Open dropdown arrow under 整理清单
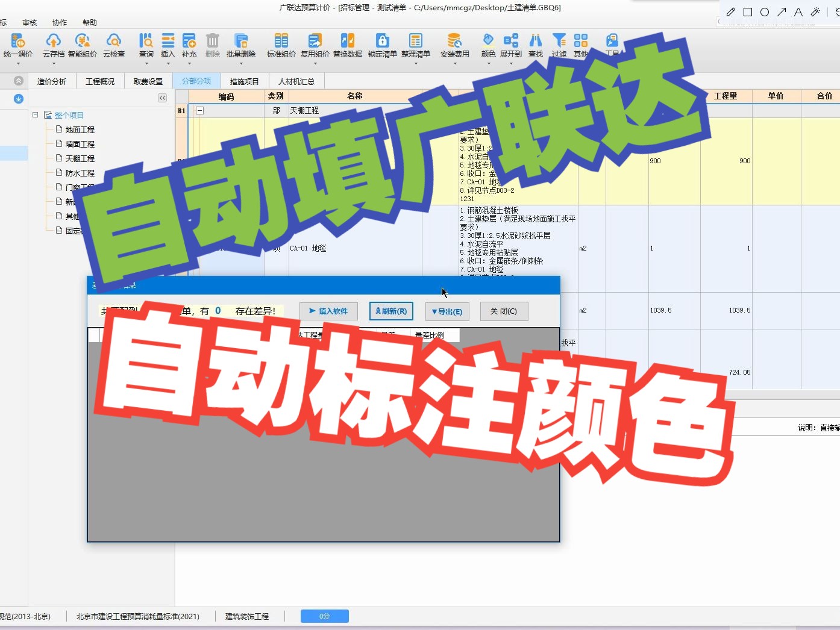The width and height of the screenshot is (840, 630). coord(416,63)
